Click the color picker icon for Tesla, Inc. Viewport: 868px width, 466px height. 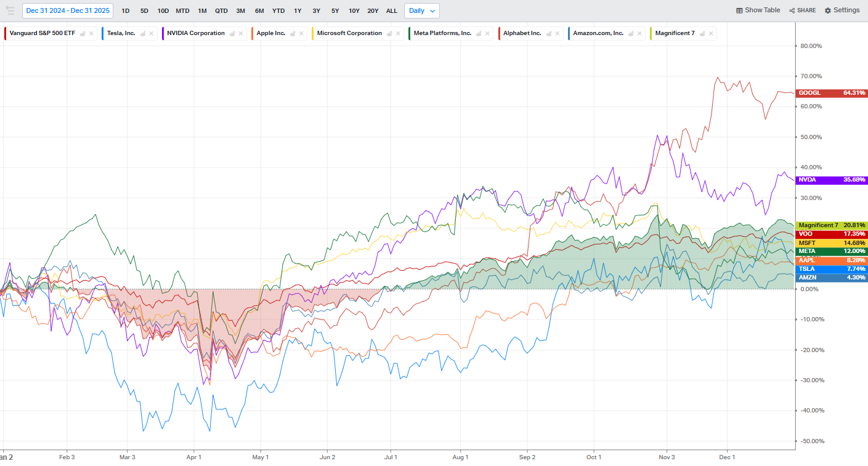(x=143, y=33)
